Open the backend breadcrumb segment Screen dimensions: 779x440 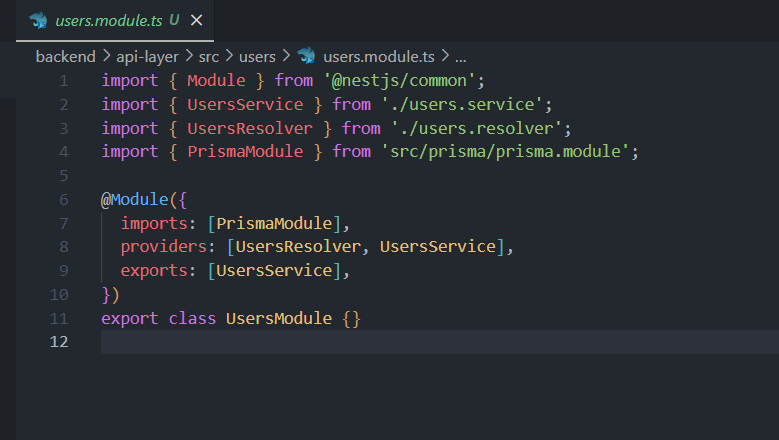pyautogui.click(x=66, y=57)
